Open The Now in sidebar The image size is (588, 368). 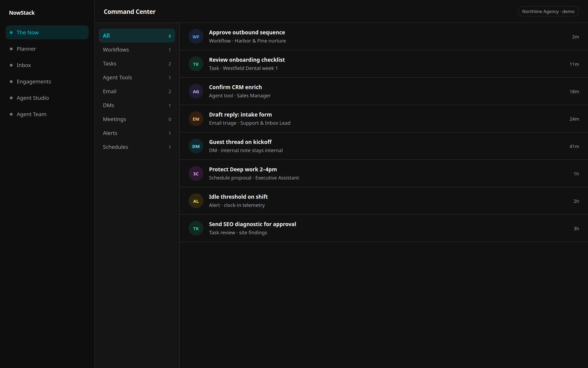coord(47,32)
